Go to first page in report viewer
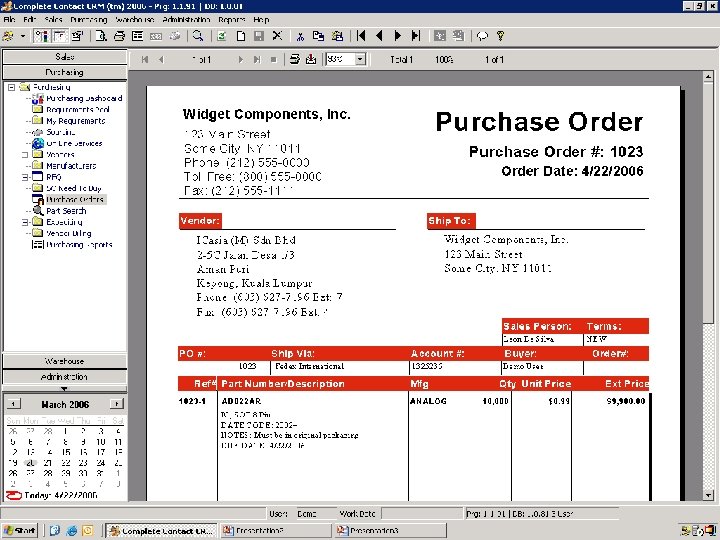The image size is (720, 540). pos(145,60)
